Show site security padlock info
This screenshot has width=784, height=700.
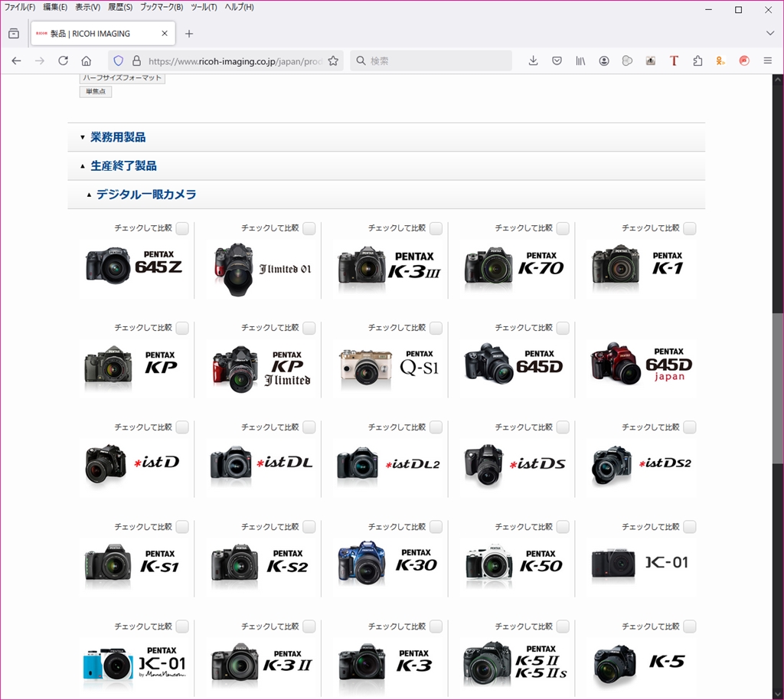click(136, 61)
